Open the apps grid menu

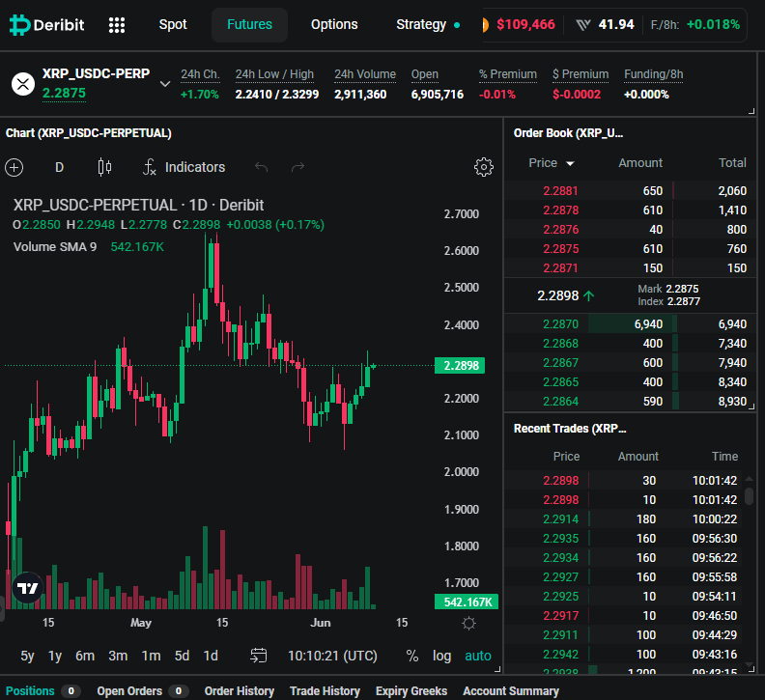(x=117, y=25)
